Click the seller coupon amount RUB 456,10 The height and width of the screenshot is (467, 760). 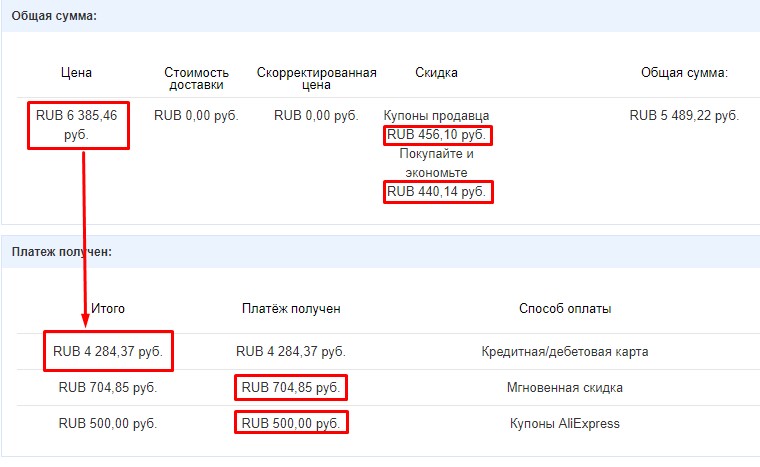(438, 135)
